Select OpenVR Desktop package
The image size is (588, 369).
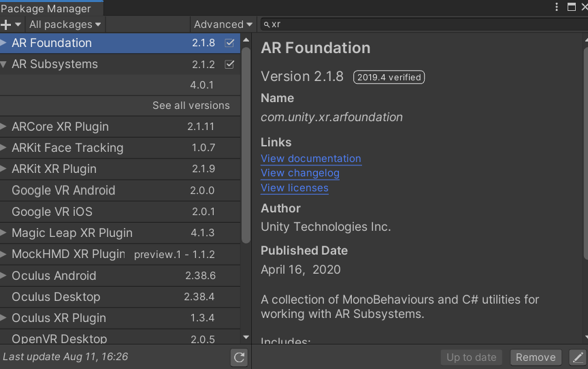click(x=120, y=338)
